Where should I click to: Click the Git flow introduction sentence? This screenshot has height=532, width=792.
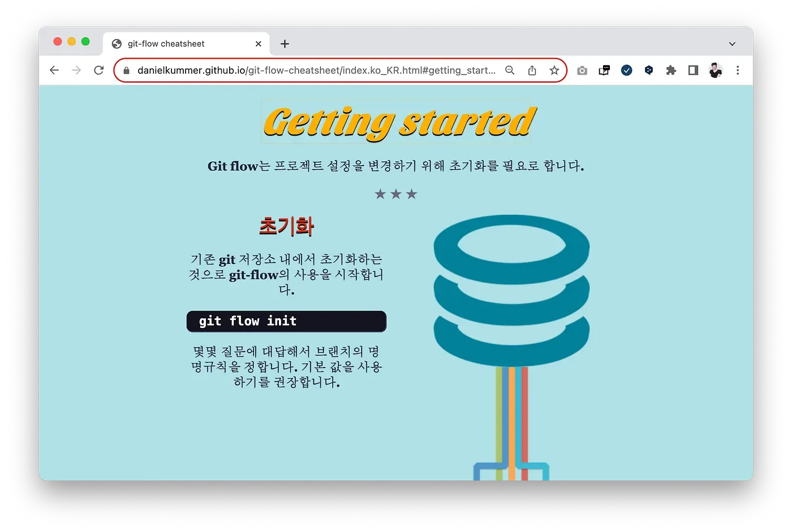click(396, 166)
